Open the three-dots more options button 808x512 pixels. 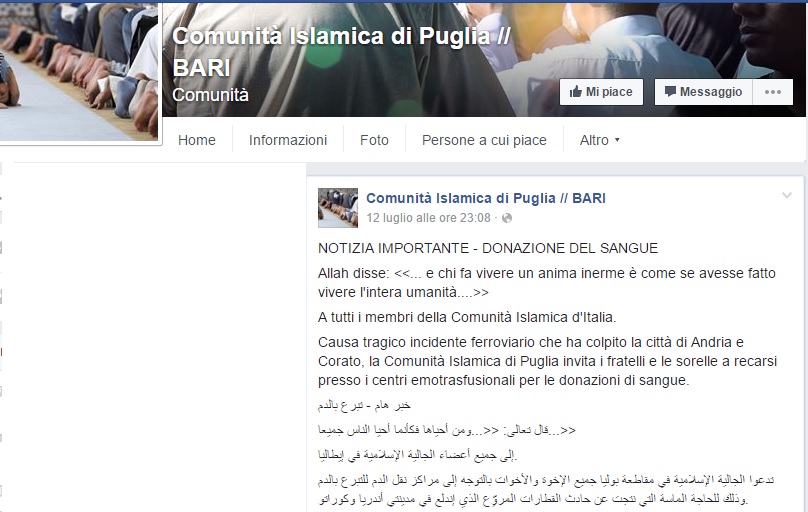(x=772, y=92)
